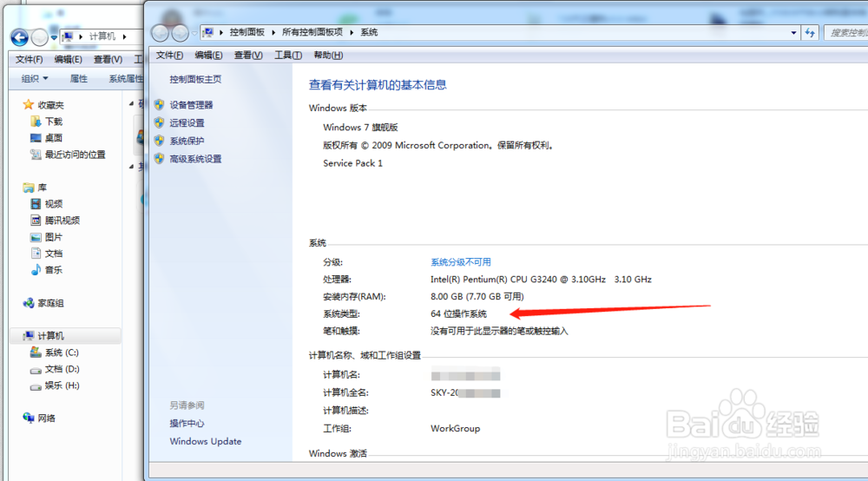
Task: Click the 属性 button in the Explorer toolbar
Action: pos(79,79)
